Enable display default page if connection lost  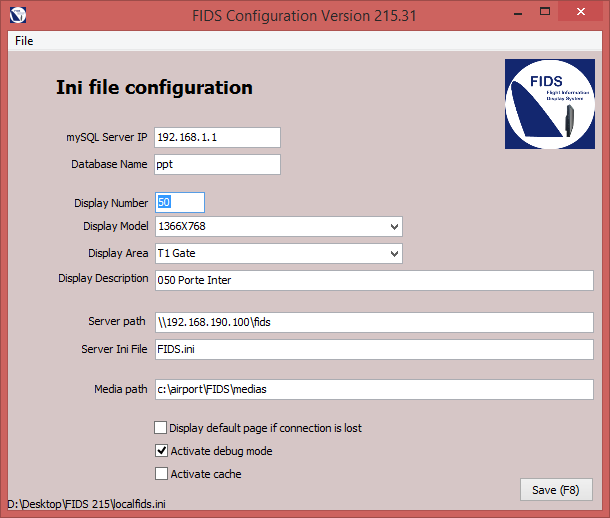161,428
